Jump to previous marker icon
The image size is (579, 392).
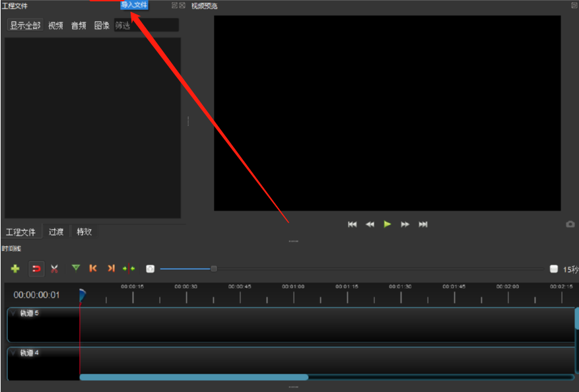point(93,268)
